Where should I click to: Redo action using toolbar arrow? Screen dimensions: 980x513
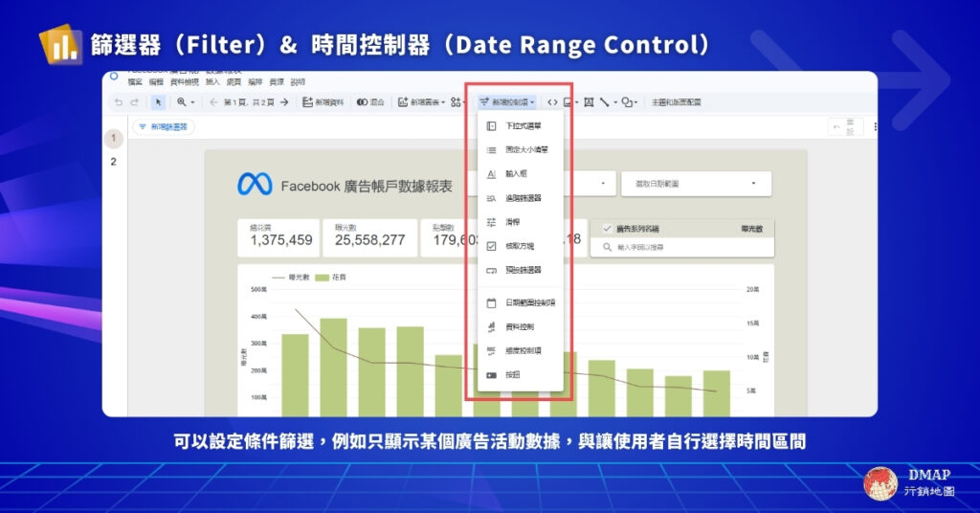[x=134, y=101]
